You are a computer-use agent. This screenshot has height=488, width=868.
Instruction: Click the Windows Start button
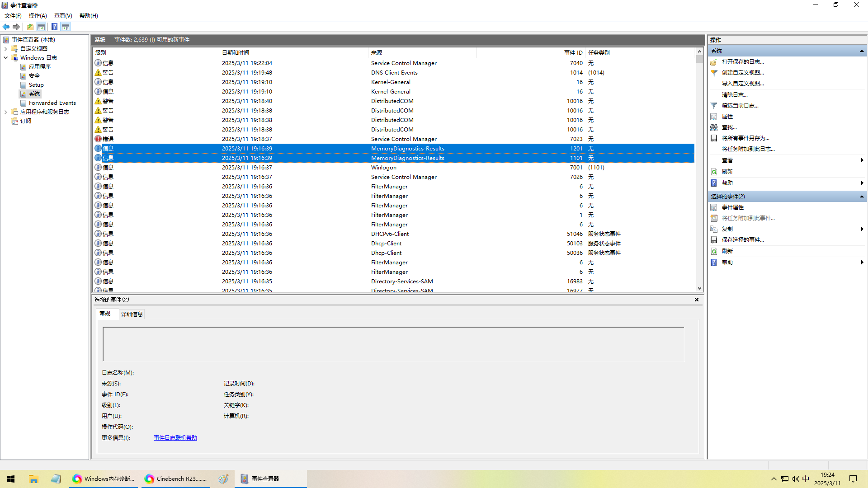[x=11, y=479]
